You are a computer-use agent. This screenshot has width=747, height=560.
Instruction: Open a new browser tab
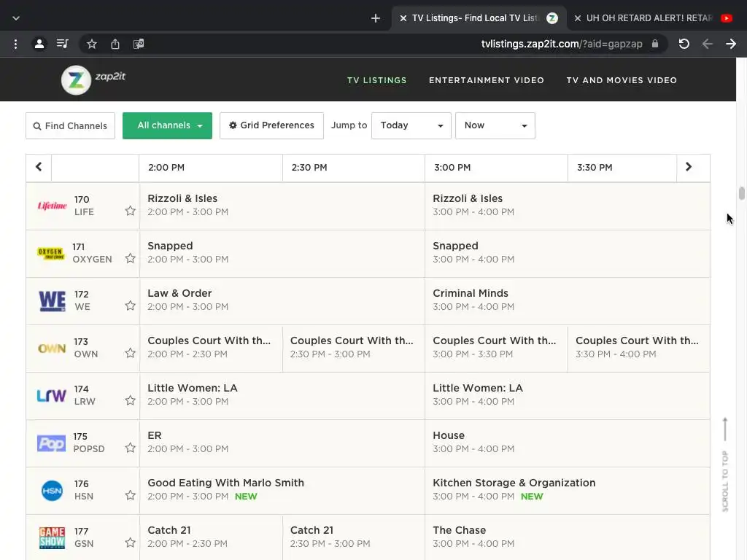pyautogui.click(x=376, y=18)
